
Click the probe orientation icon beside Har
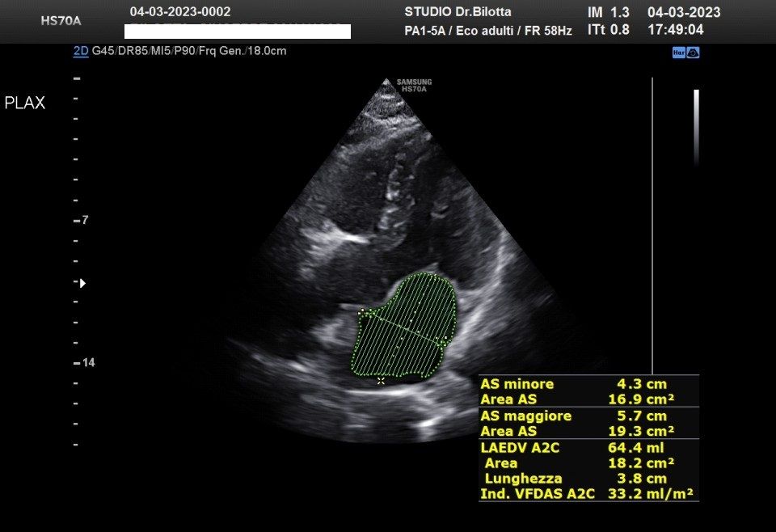694,53
